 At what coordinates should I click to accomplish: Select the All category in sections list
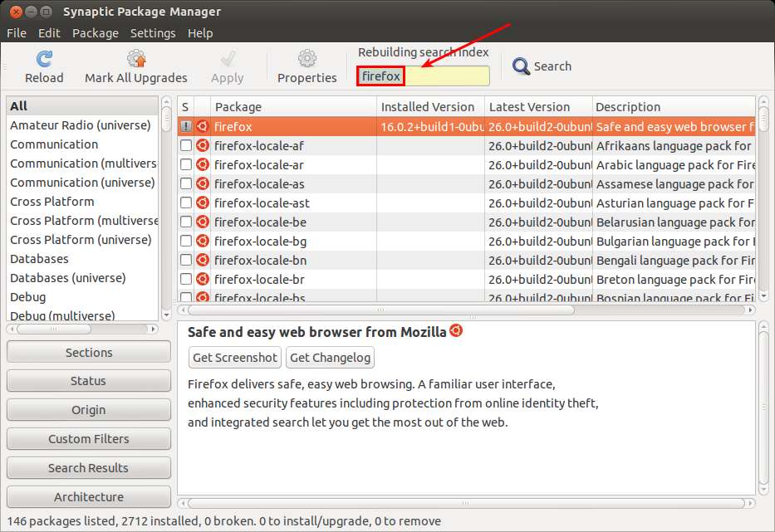pos(82,105)
